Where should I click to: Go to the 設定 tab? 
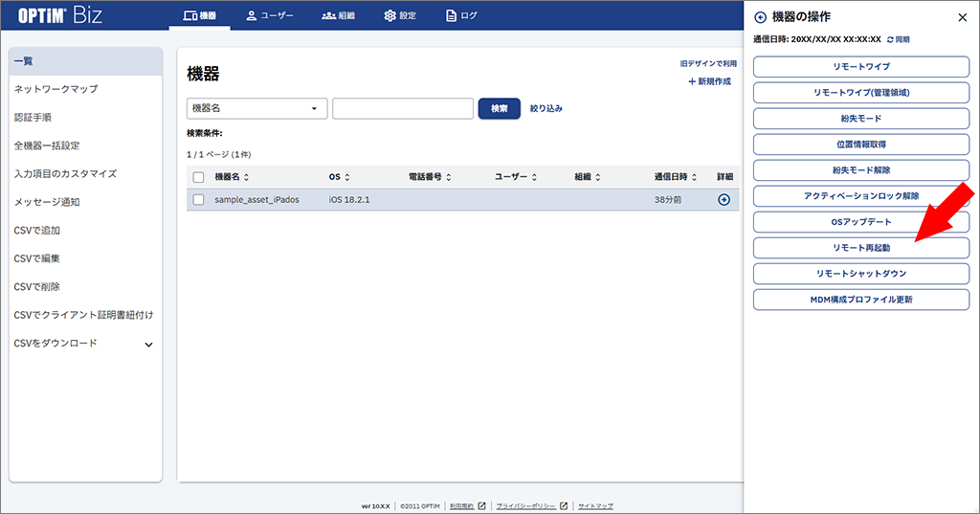400,15
